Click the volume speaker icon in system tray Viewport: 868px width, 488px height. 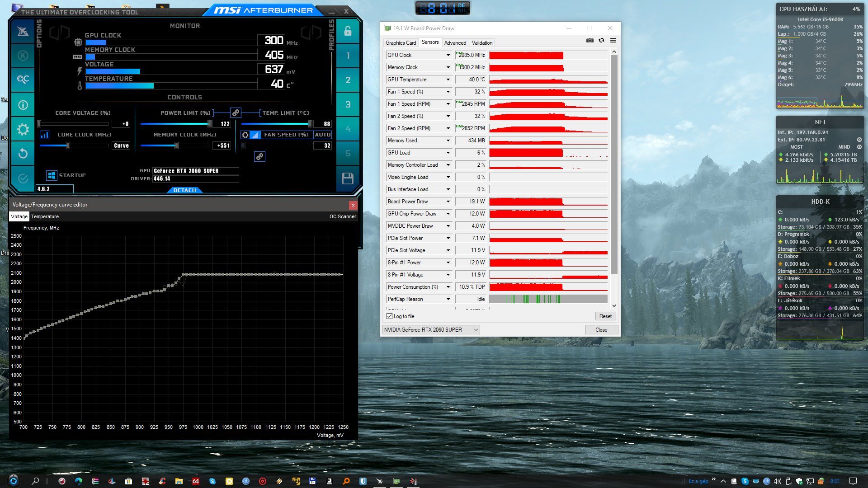click(777, 481)
